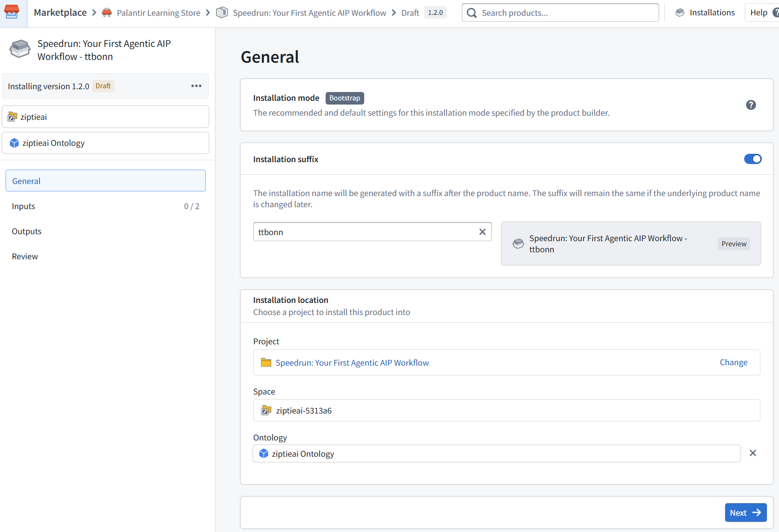Open the Speedrun project link

click(x=352, y=363)
